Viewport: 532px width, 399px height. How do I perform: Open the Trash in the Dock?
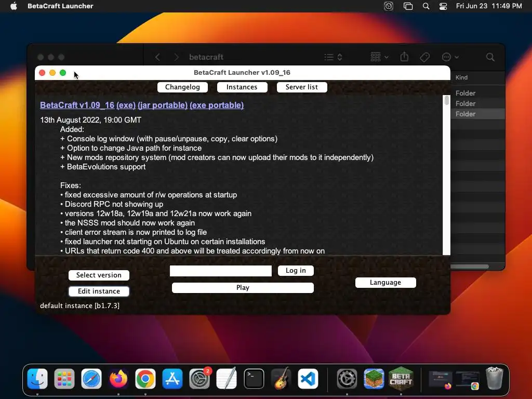click(x=495, y=378)
